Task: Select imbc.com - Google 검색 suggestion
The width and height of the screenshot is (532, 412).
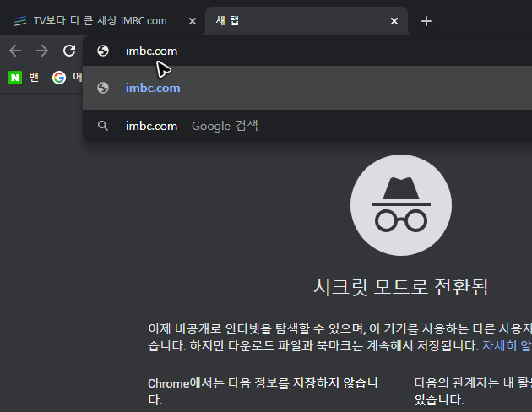Action: pos(307,126)
